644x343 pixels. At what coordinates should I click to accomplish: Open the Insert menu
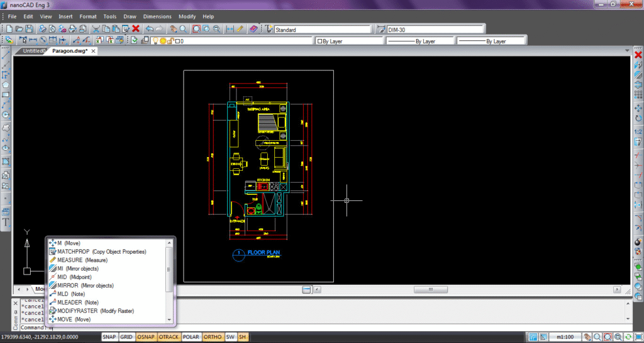[65, 17]
